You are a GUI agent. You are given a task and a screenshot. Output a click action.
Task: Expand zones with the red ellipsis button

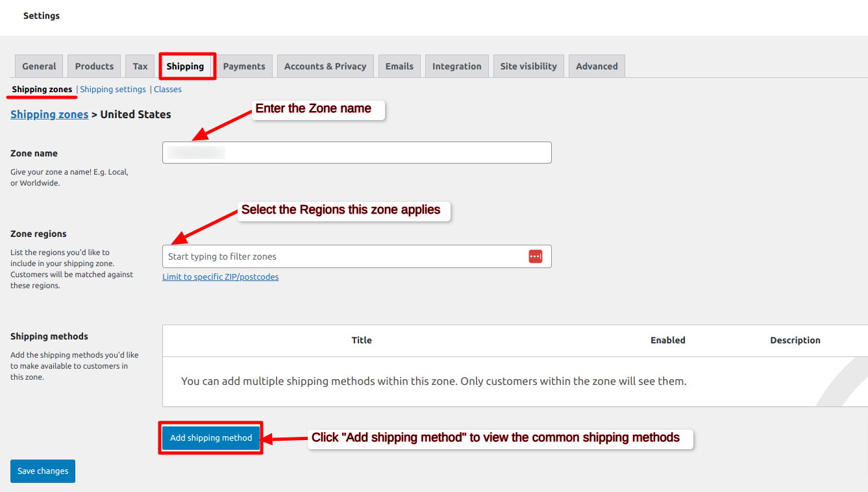(536, 256)
